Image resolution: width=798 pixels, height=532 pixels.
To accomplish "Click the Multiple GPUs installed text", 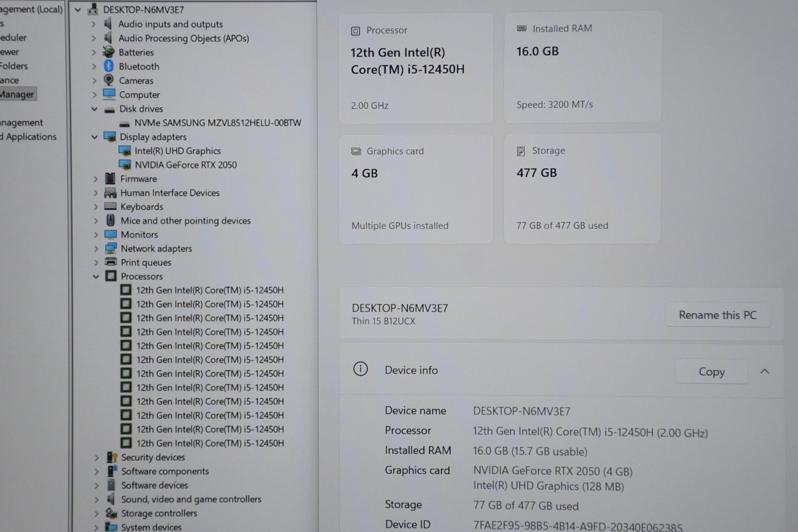I will [400, 226].
